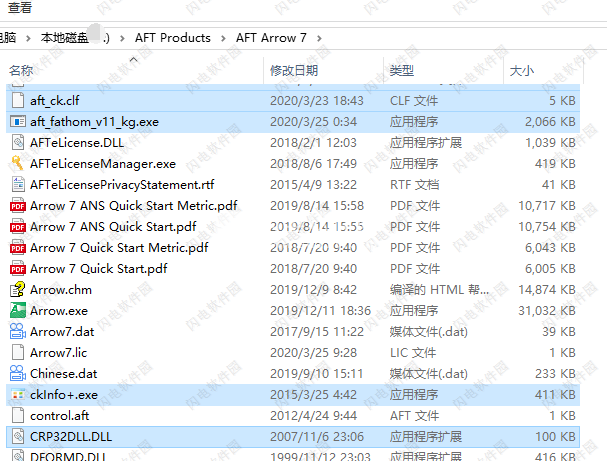Select Arrow.chm help file icon
Viewport: 607px width, 461px height.
pyautogui.click(x=18, y=290)
